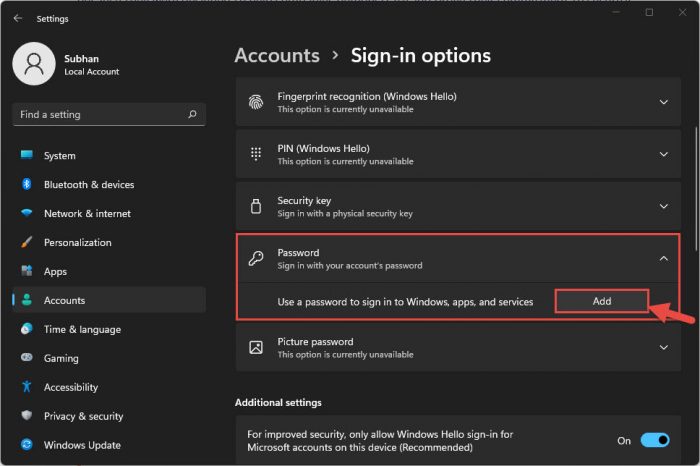This screenshot has width=700, height=466.
Task: Click the Accessibility figure icon
Action: pyautogui.click(x=27, y=387)
